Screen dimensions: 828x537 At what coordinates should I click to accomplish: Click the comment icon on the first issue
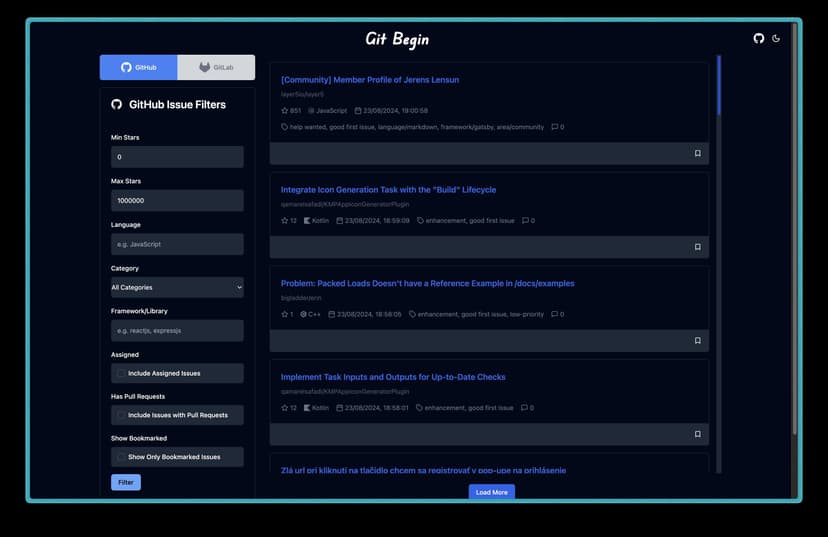[555, 127]
